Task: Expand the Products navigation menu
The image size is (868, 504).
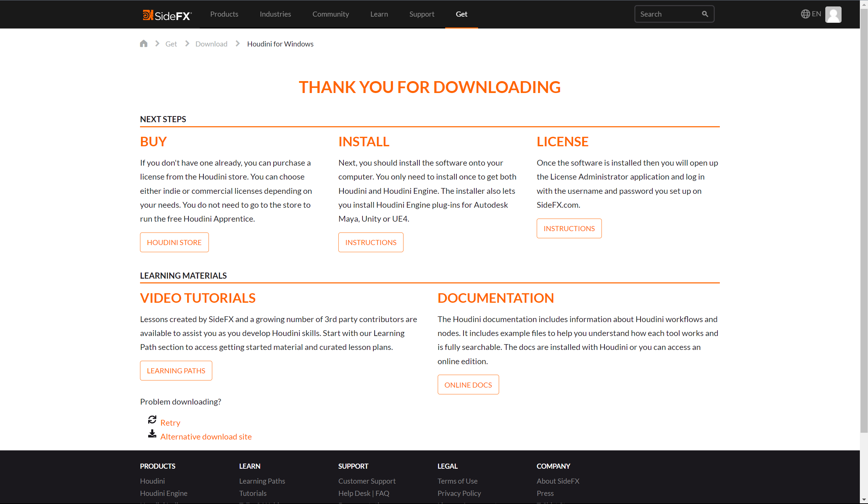Action: coord(224,14)
